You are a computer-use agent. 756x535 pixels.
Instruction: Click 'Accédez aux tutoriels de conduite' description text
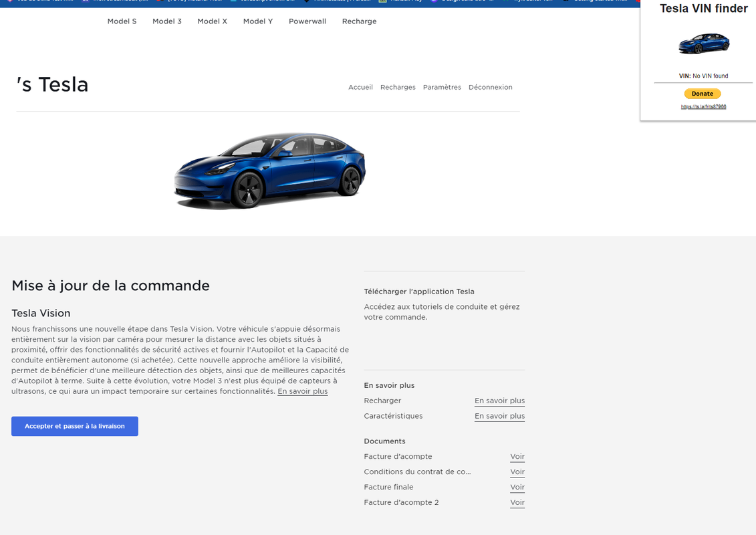(442, 312)
